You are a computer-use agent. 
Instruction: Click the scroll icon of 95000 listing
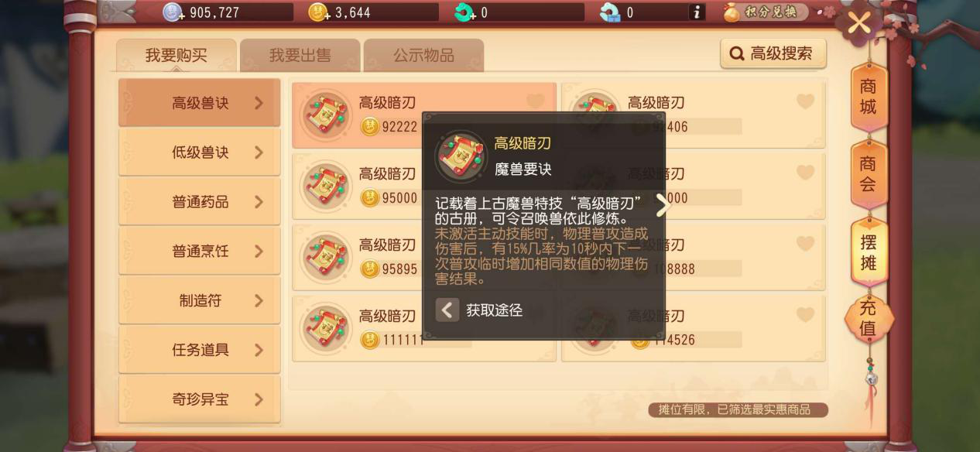[x=327, y=187]
